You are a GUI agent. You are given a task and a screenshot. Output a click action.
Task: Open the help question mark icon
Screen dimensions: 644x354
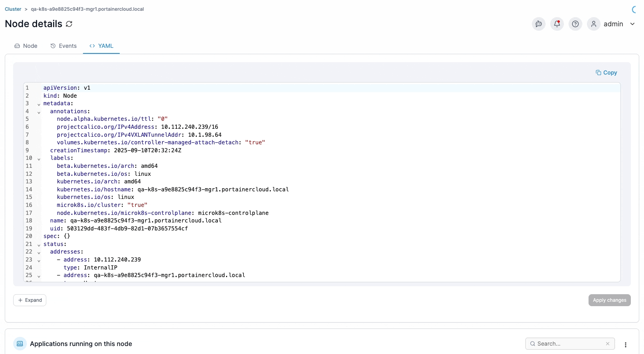[x=575, y=24]
